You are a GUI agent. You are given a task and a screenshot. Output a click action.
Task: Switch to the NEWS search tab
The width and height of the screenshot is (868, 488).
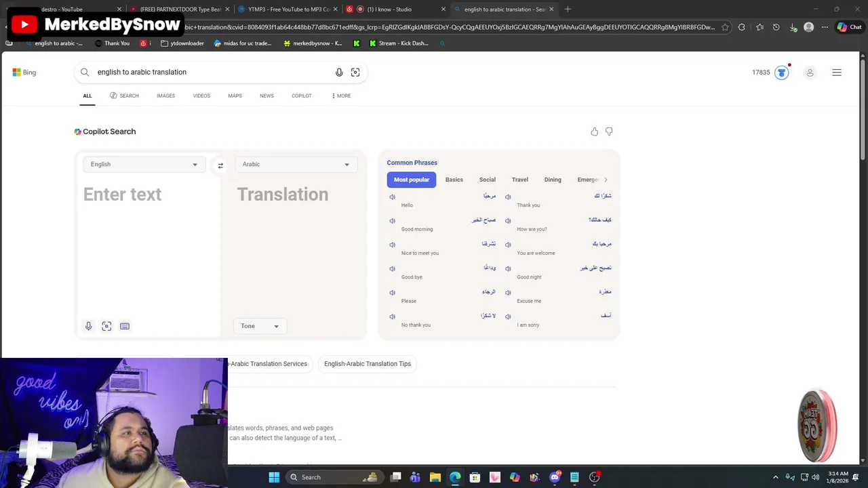[x=267, y=96]
